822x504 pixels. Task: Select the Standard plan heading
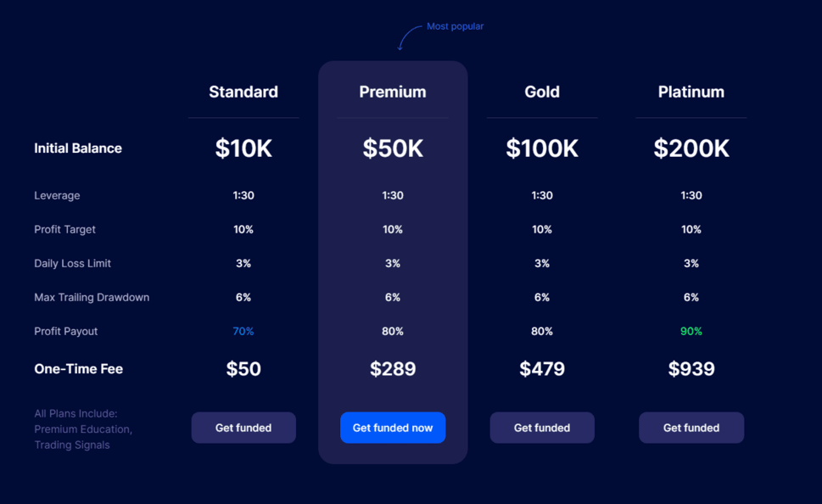[243, 92]
